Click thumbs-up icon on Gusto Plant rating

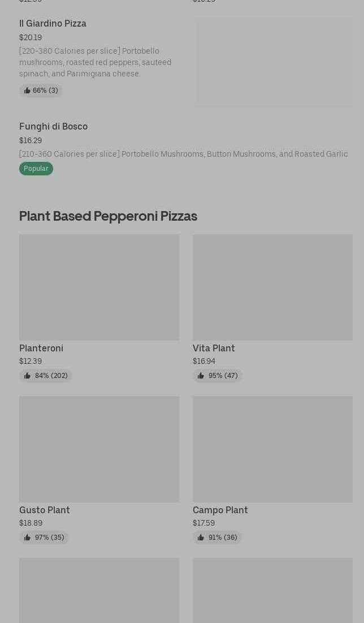(x=27, y=538)
